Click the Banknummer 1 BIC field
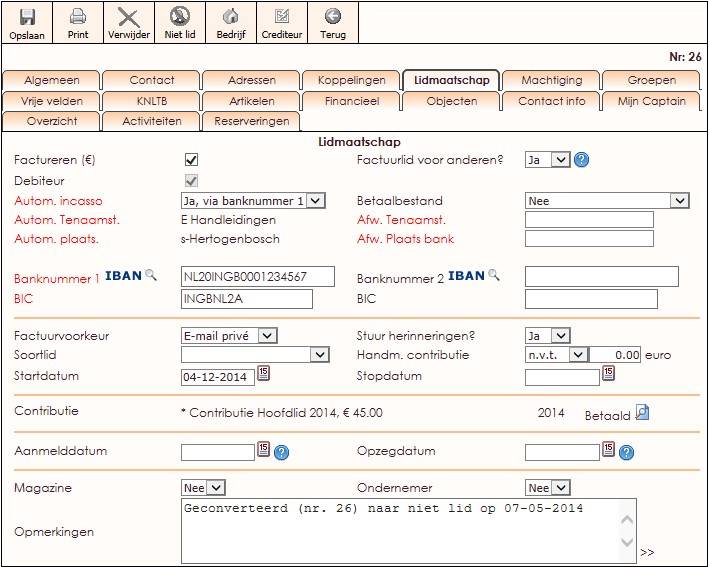 tap(246, 299)
